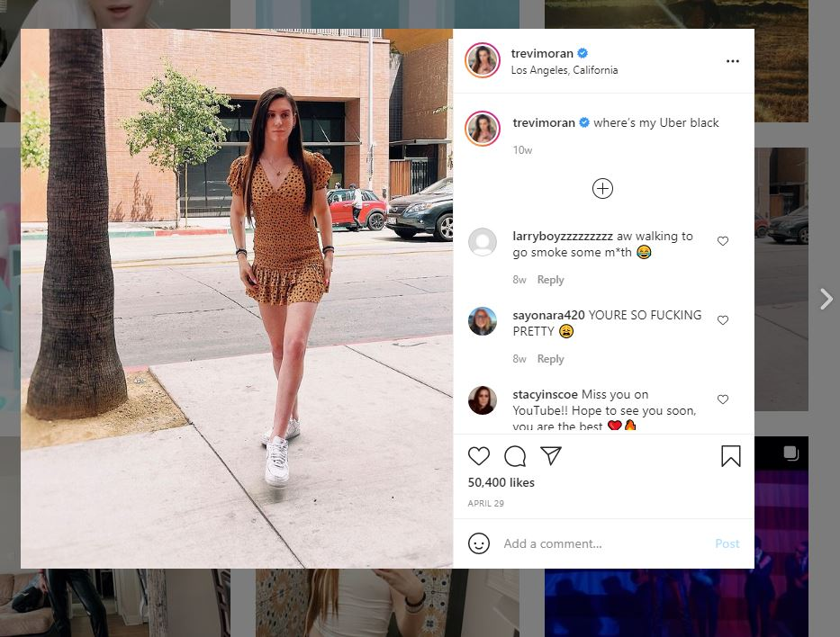Reply to sayonara420's comment
This screenshot has height=637, width=840.
550,359
